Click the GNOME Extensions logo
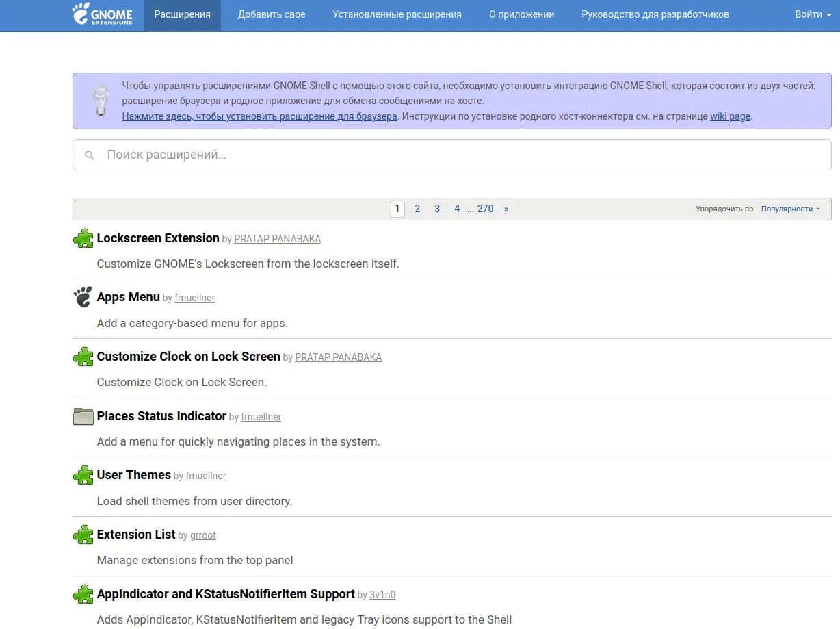This screenshot has height=629, width=840. pyautogui.click(x=103, y=14)
